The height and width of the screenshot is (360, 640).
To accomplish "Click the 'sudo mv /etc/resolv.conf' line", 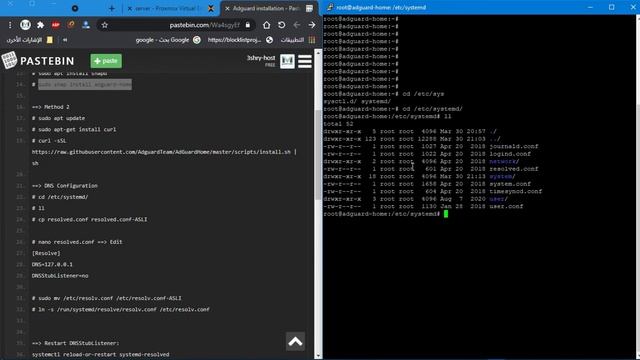I will (x=107, y=298).
